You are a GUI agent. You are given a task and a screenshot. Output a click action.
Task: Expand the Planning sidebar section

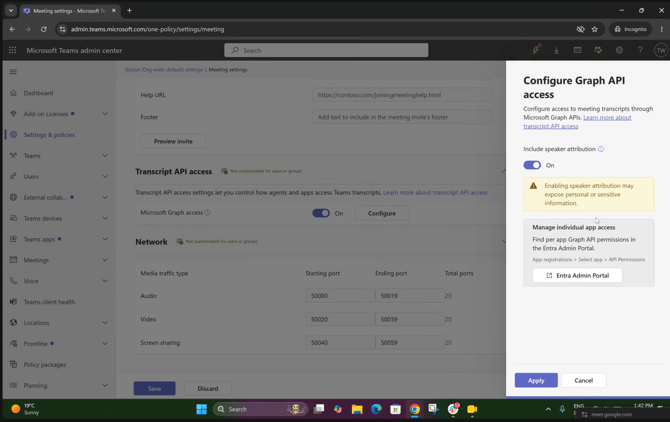[x=105, y=385]
